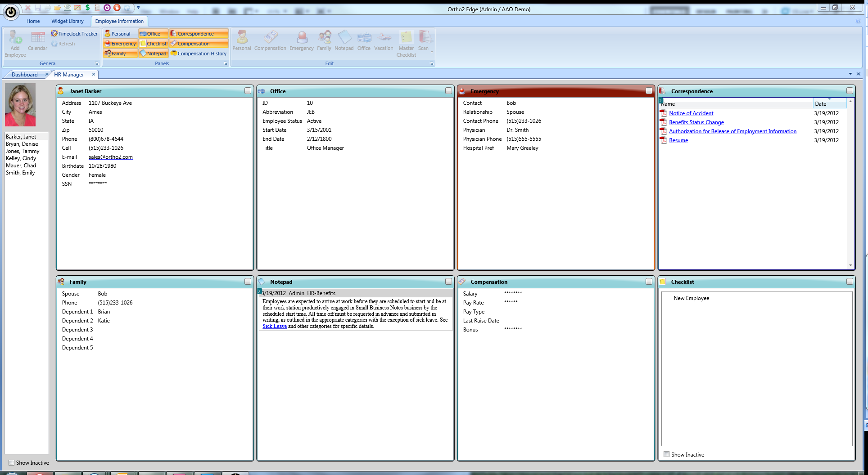Open the quick access toolbar customize dropdown
Screen dimensions: 868x475
click(138, 8)
